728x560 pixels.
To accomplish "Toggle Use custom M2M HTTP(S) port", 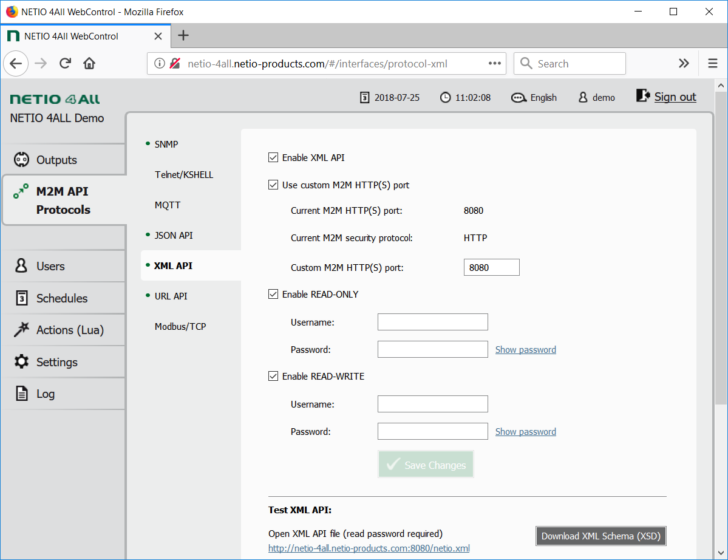I will 273,185.
